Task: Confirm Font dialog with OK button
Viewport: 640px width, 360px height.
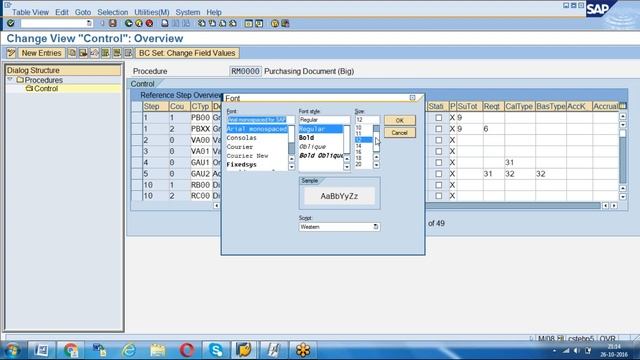Action: (x=400, y=120)
